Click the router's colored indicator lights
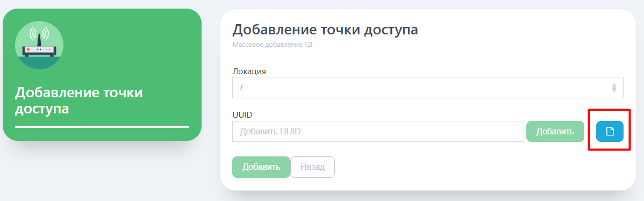644x201 pixels. 42,49
